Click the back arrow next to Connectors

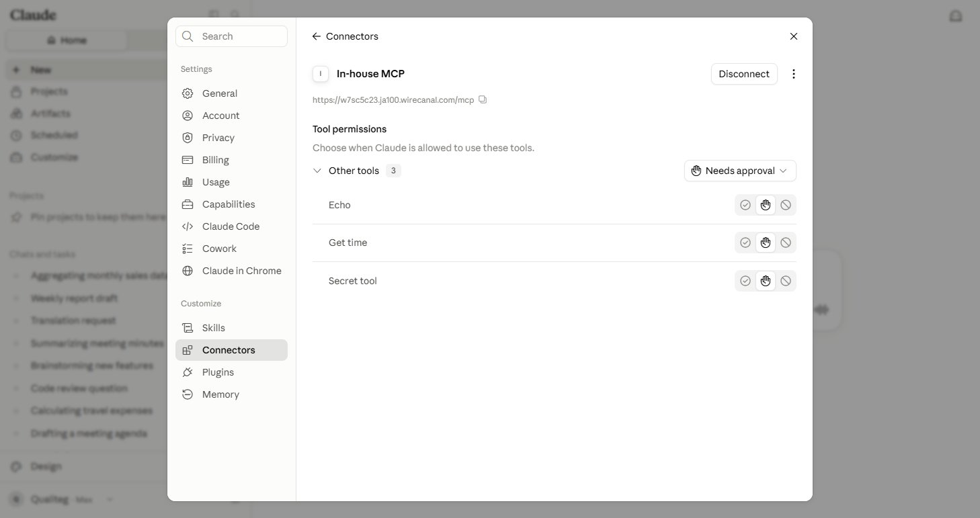coord(316,36)
